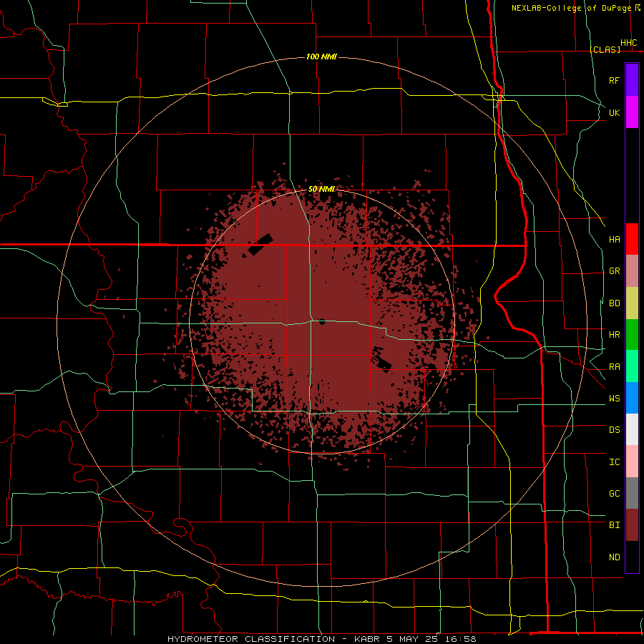
Task: Click the 'HA' legend label
Action: (x=614, y=240)
